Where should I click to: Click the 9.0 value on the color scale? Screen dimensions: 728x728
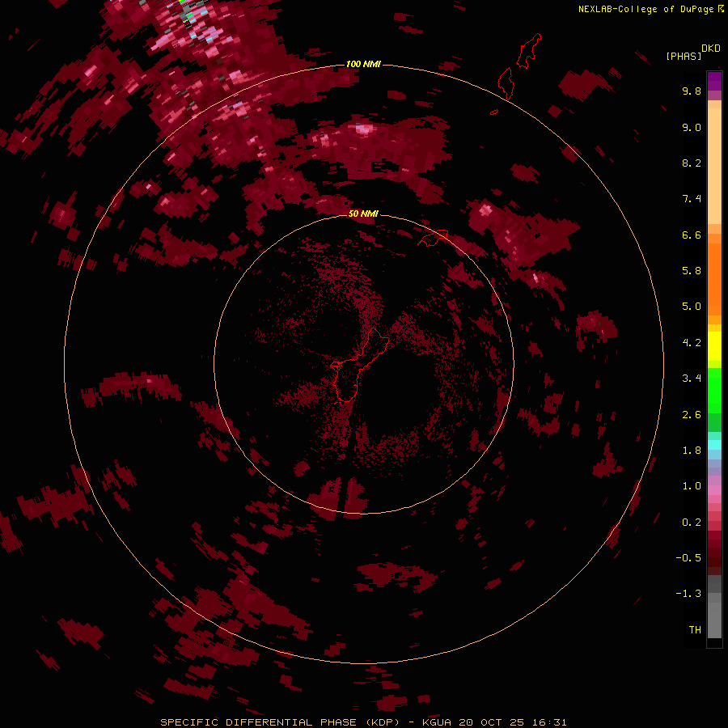[x=692, y=127]
